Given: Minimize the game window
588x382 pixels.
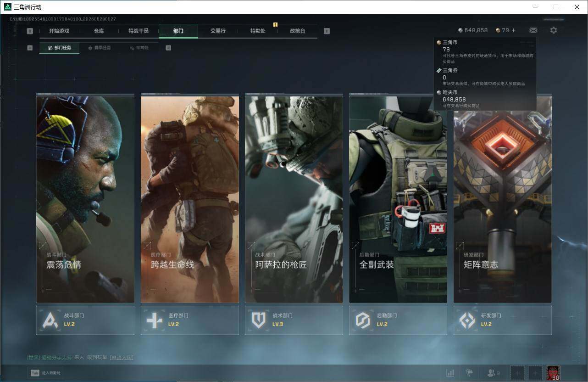Looking at the screenshot, I should 535,7.
